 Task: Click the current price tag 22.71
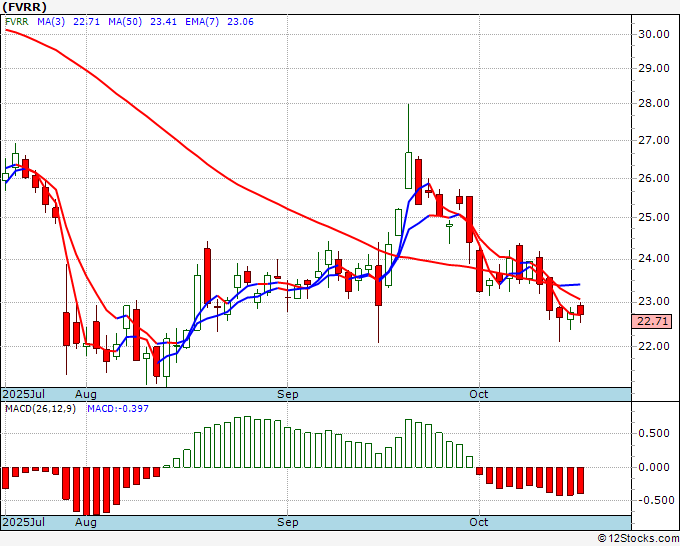point(652,322)
